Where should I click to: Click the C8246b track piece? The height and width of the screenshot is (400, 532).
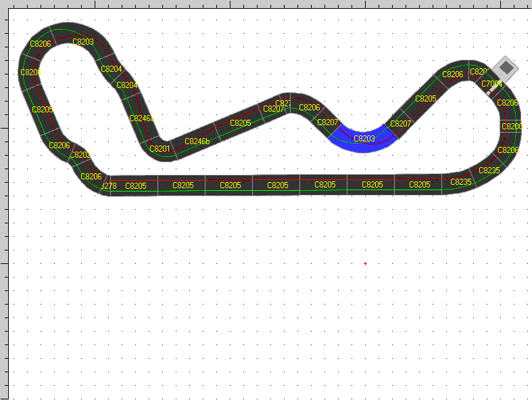click(197, 141)
